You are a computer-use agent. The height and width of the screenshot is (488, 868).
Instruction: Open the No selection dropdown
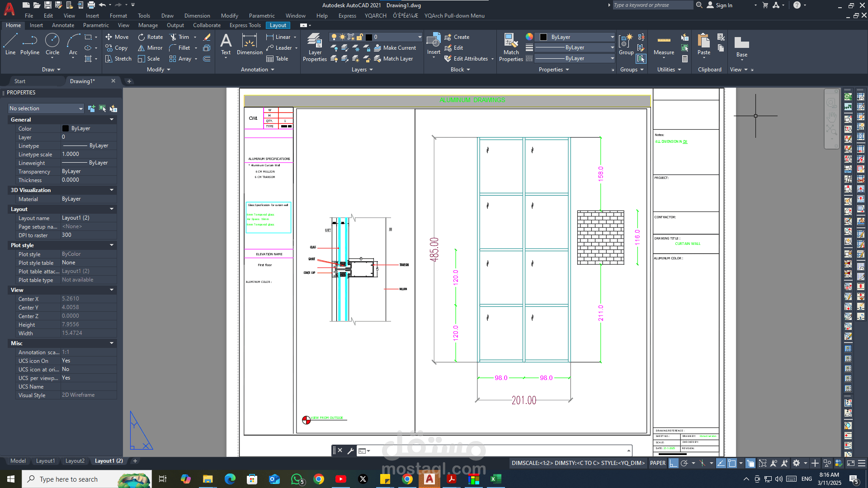tap(46, 108)
